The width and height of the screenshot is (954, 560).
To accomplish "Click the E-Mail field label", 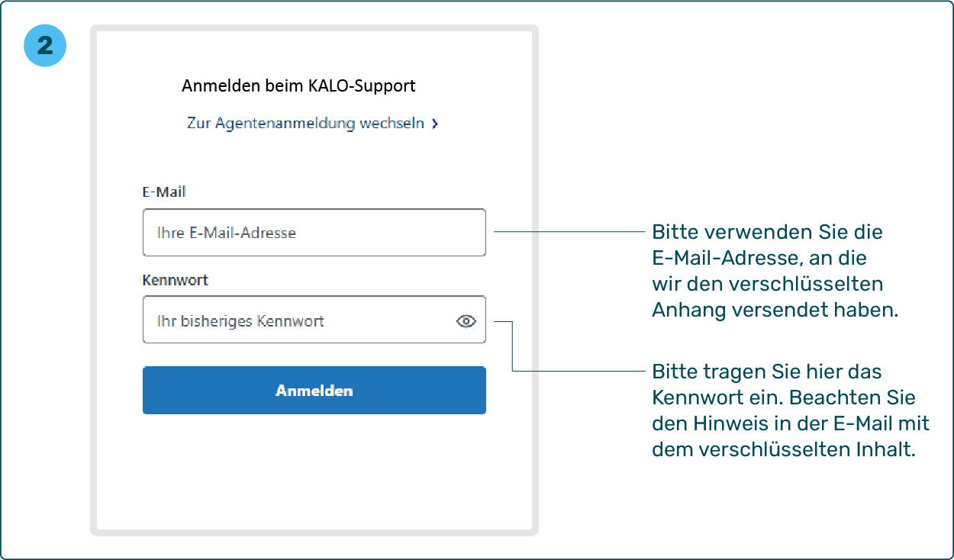I will pyautogui.click(x=164, y=191).
